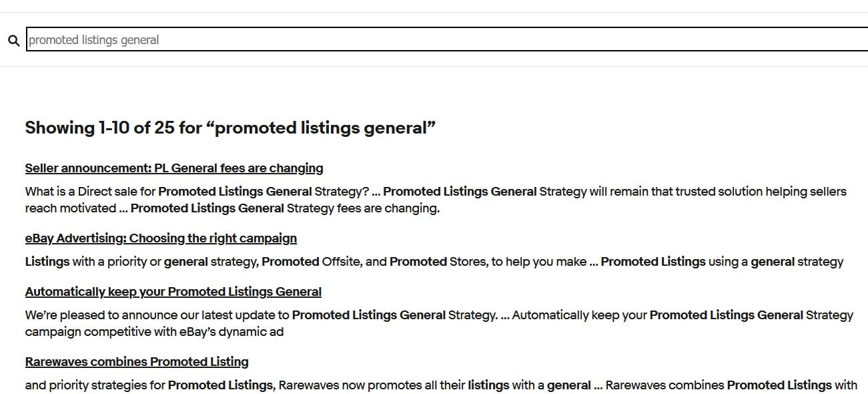
Task: Click 'Strategy fees are changing.' snippet text
Action: 364,208
